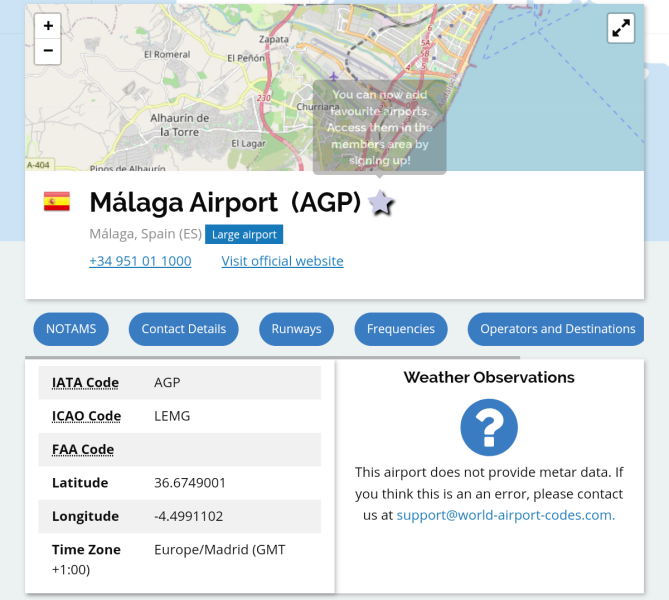Click the horizontal scrollbar below section buttons
Screen dimensions: 669x600
tap(273, 357)
